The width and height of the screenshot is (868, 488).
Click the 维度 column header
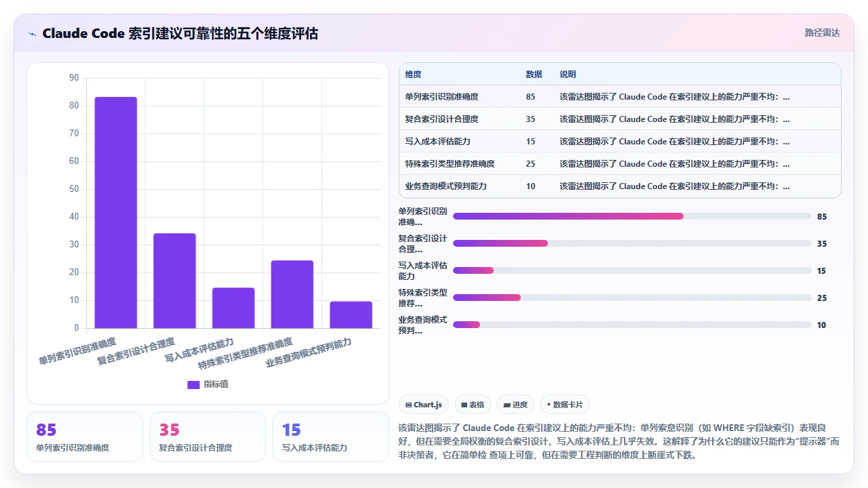tap(413, 75)
